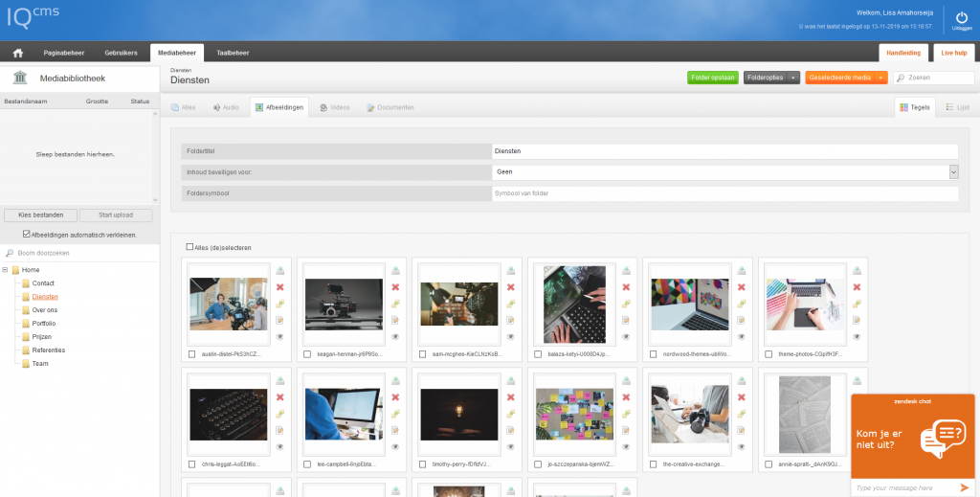The height and width of the screenshot is (497, 980).
Task: Move the theme-photos image to another folder
Action: coord(857,304)
